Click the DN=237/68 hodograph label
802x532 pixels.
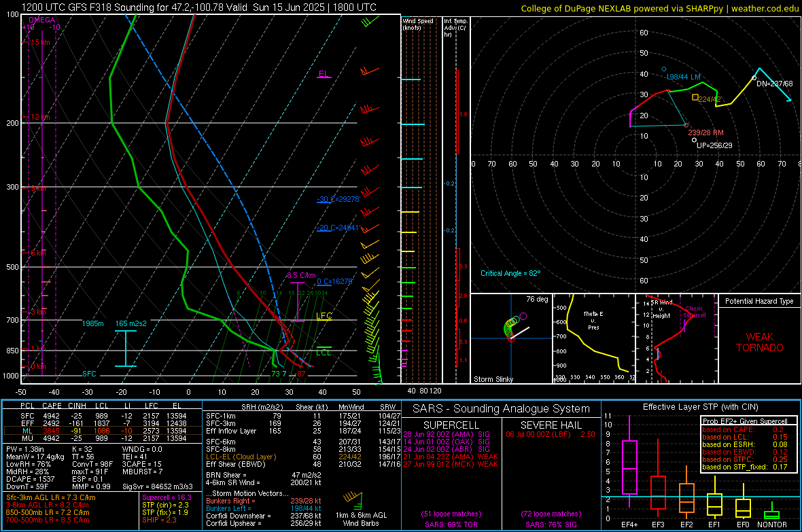774,84
